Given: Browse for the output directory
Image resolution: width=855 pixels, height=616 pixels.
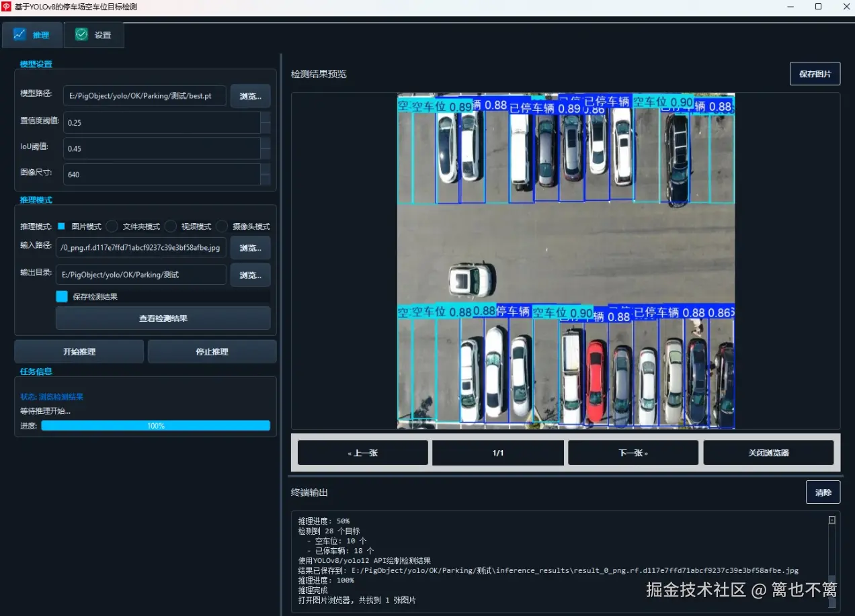Looking at the screenshot, I should click(251, 275).
